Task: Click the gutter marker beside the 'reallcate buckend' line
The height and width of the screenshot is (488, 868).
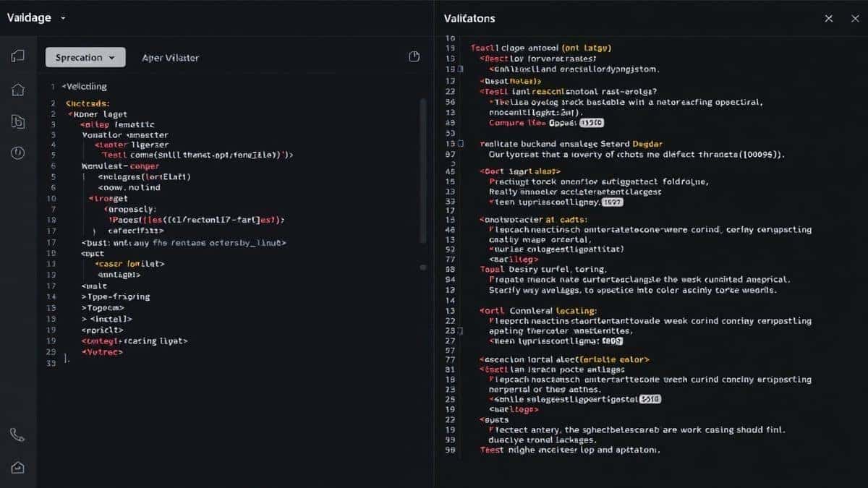Action: [x=461, y=144]
